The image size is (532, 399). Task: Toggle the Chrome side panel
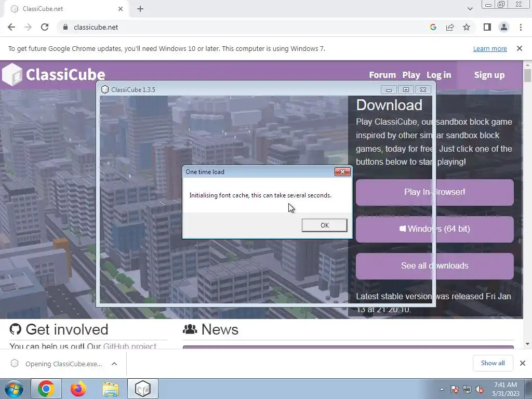[x=487, y=27]
